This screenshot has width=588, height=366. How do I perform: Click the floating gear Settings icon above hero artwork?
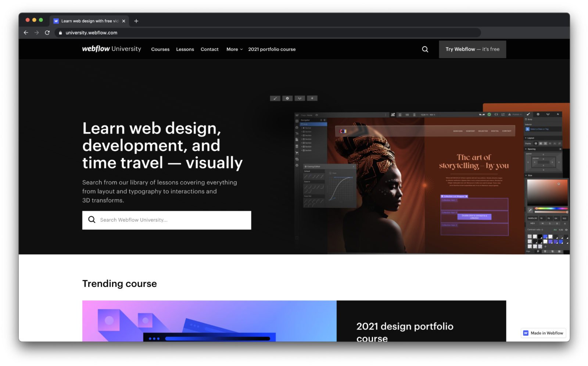(x=287, y=98)
